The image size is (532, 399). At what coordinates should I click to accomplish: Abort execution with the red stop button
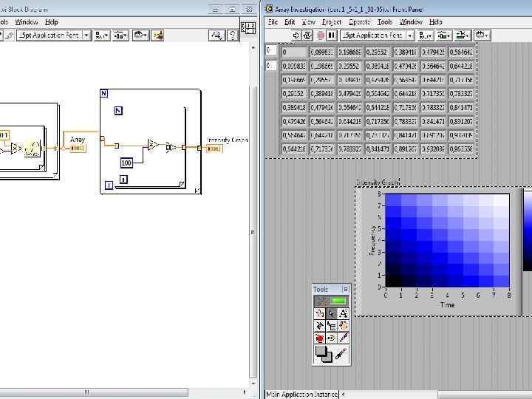320,35
